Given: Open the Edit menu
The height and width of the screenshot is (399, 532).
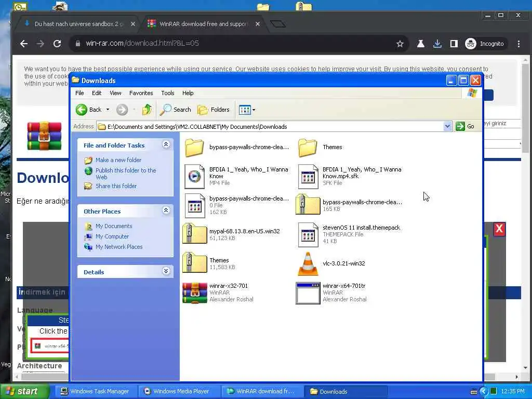Looking at the screenshot, I should (x=97, y=93).
